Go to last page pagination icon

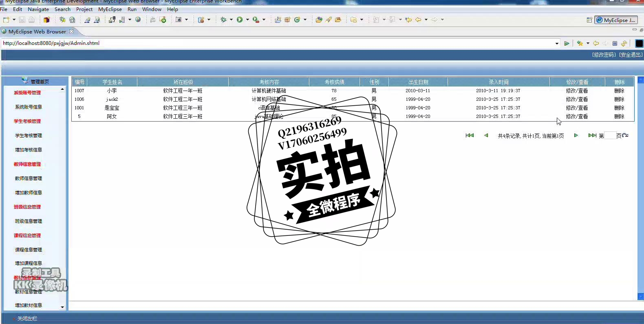pos(592,135)
